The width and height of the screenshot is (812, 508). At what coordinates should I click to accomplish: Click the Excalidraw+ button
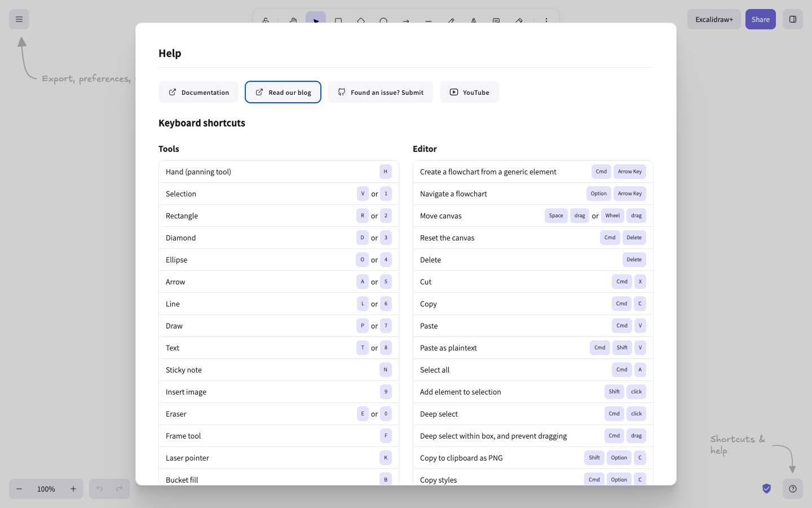714,19
